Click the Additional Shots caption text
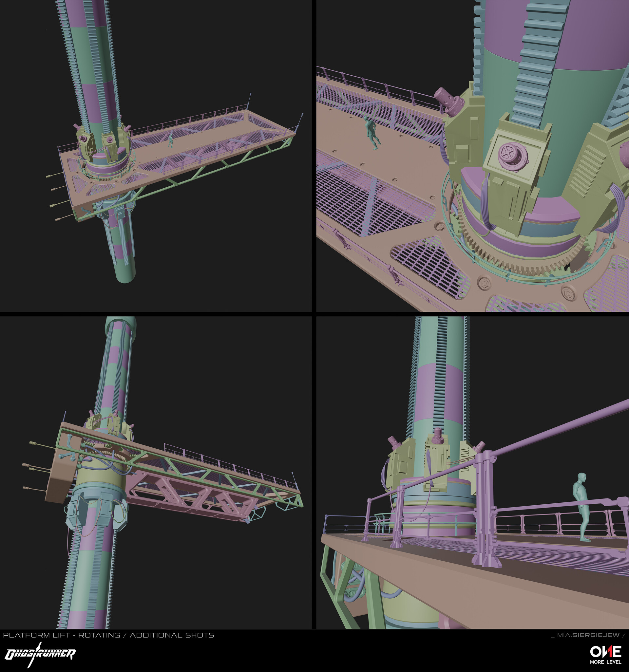This screenshot has height=672, width=629. pyautogui.click(x=172, y=635)
